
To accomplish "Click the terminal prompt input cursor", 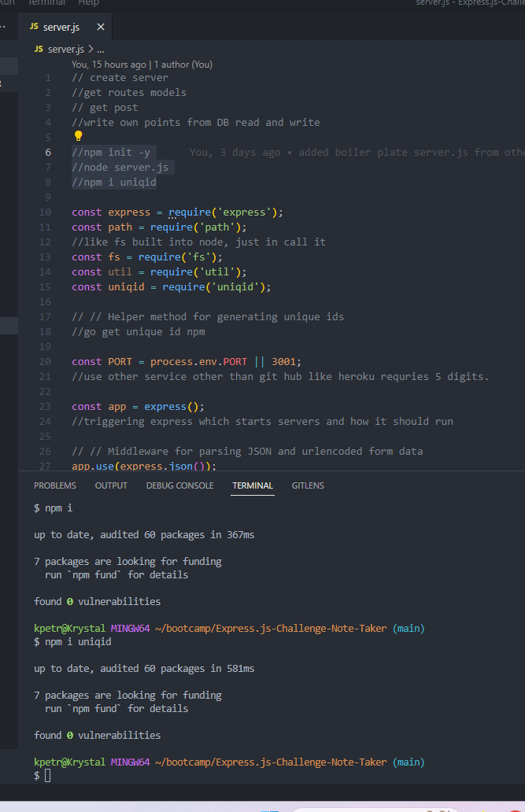I will tap(48, 775).
